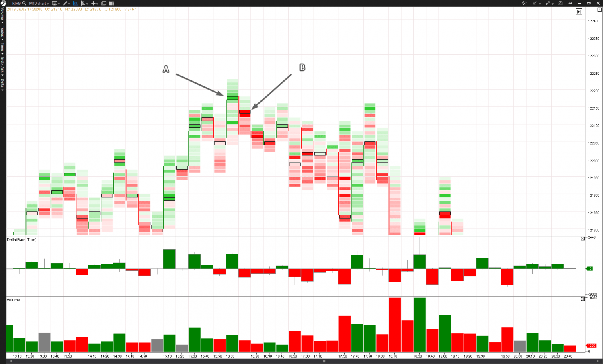Viewport: 603px width, 364px height.
Task: Expand the chart linking dropdown arrow
Action: click(553, 4)
